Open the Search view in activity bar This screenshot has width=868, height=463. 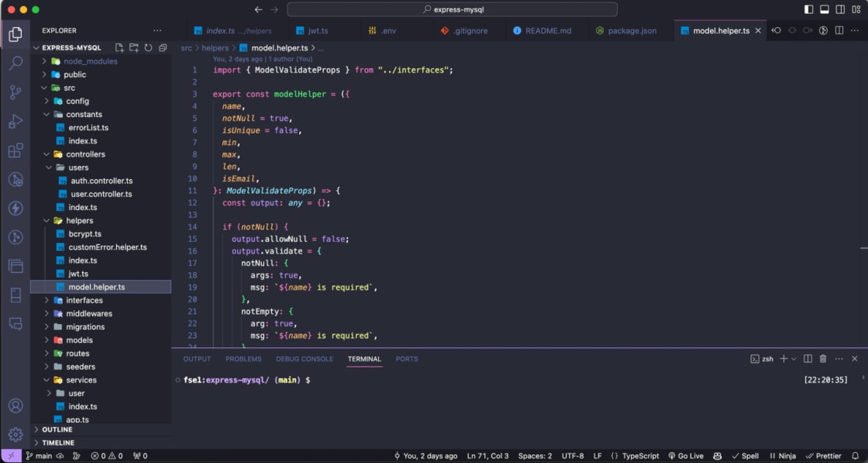[15, 63]
